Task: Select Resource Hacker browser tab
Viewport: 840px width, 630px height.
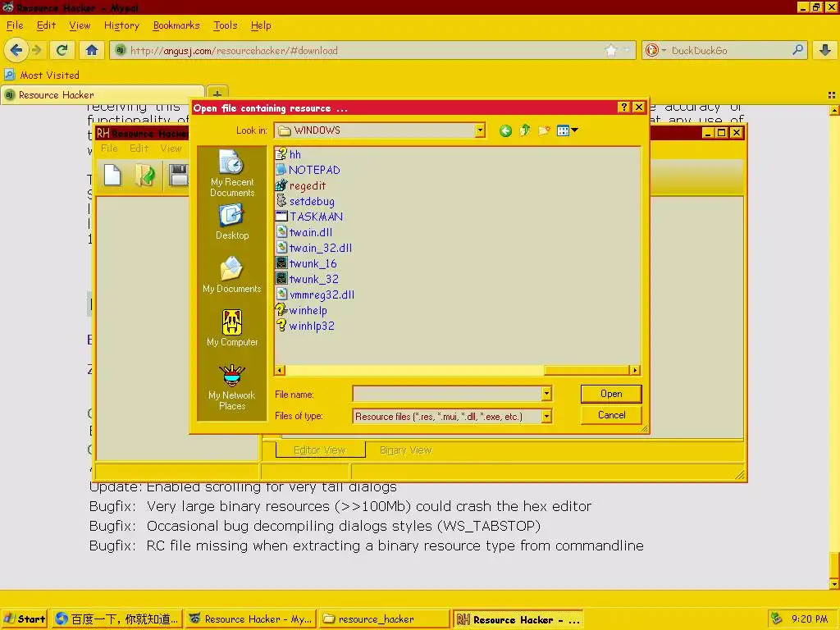Action: click(x=103, y=95)
